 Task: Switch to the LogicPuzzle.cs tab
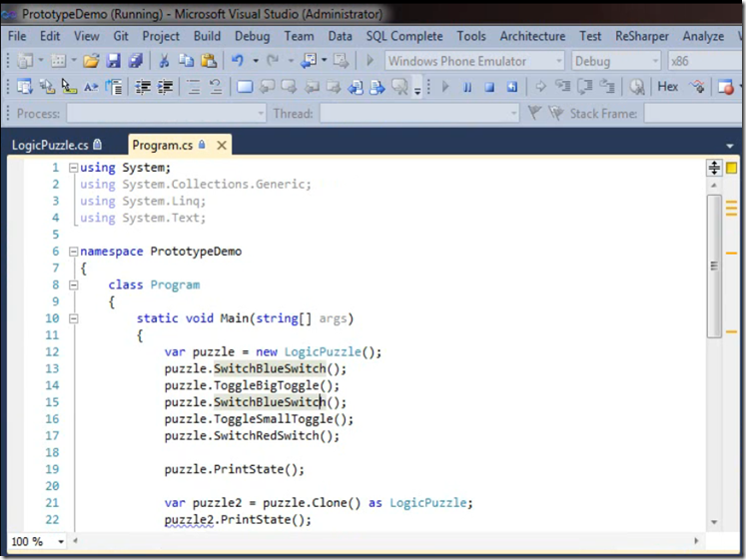[56, 145]
